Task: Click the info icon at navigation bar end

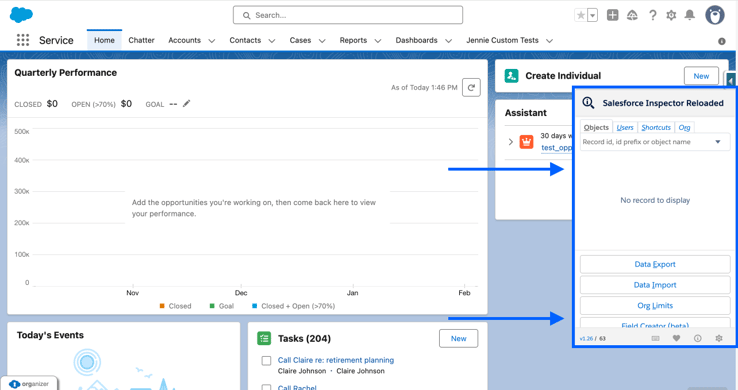Action: [x=722, y=41]
